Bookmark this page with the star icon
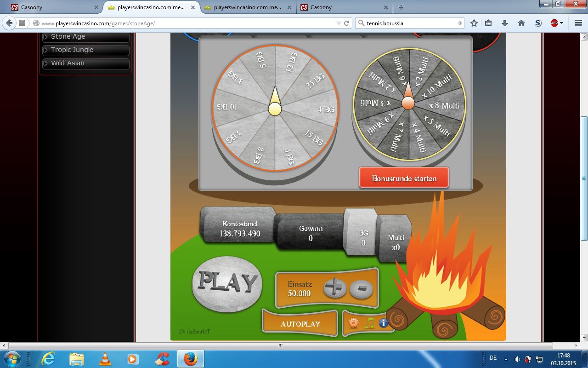This screenshot has width=588, height=368. (x=474, y=23)
